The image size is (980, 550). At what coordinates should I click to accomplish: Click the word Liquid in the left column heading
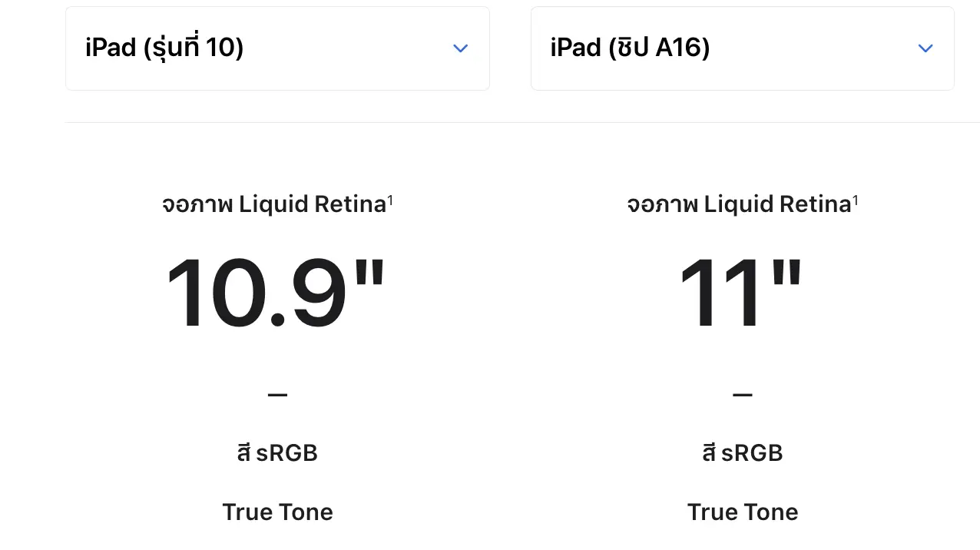[273, 204]
